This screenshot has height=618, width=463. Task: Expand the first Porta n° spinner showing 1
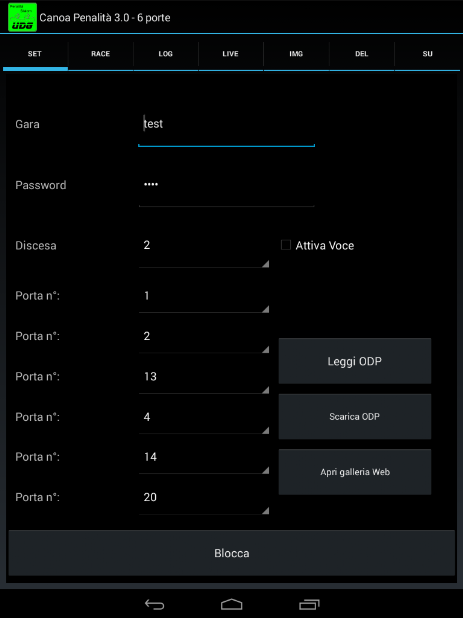tap(204, 298)
